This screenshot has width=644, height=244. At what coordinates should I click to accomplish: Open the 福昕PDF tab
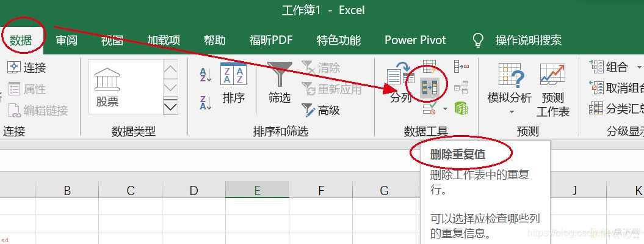click(x=271, y=40)
